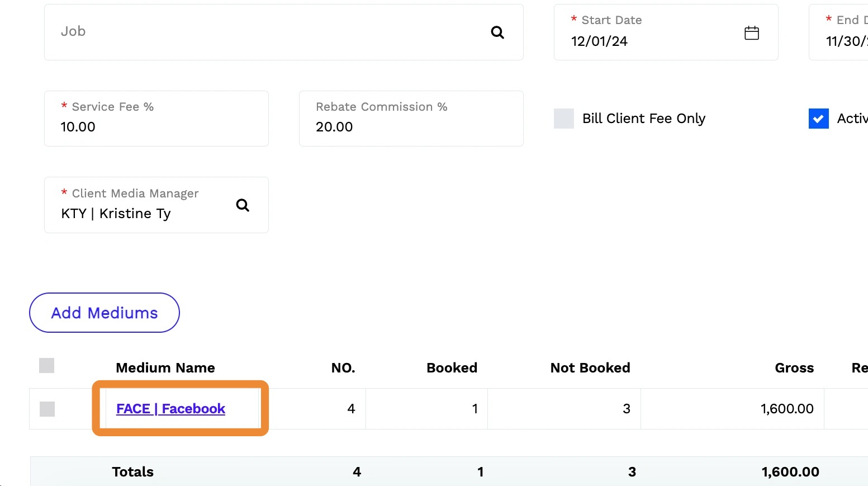Image resolution: width=868 pixels, height=486 pixels.
Task: Check the Bill Client Fee Only box
Action: 563,119
